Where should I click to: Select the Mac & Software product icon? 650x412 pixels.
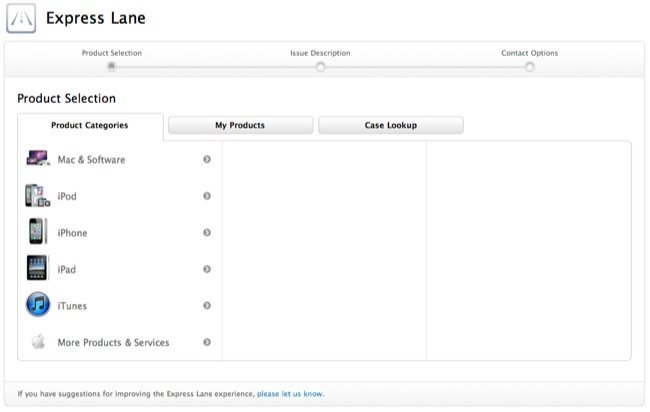[x=38, y=159]
